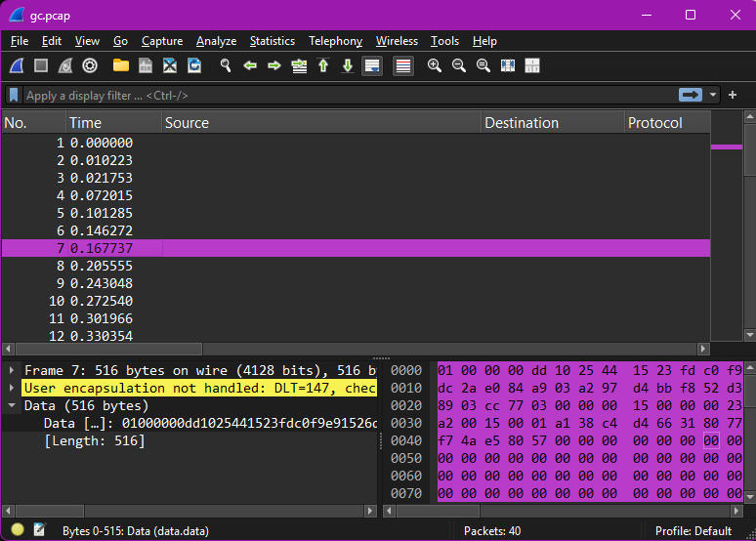Open the Statistics menu
The height and width of the screenshot is (541, 756).
(x=272, y=41)
